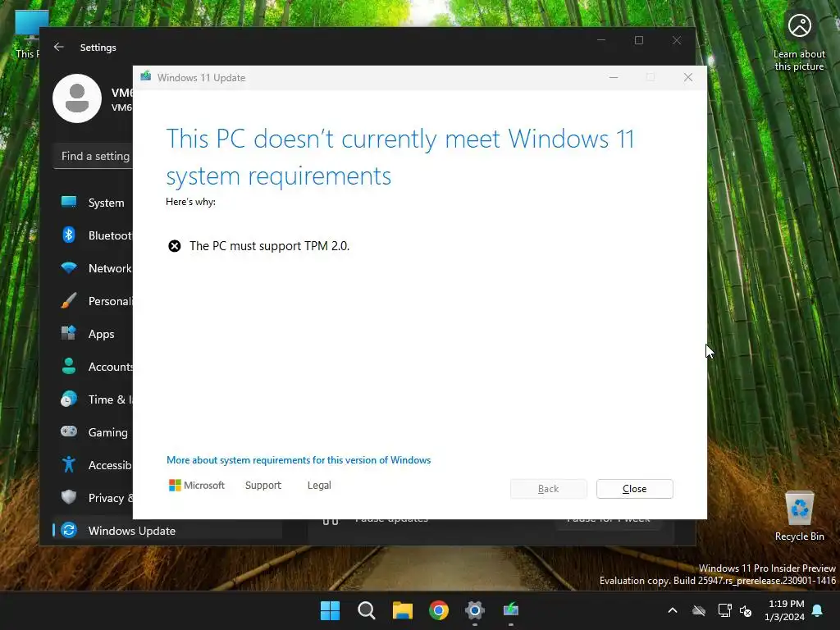The width and height of the screenshot is (840, 630).
Task: Minimize the Windows 11 Update dialog
Action: (614, 77)
